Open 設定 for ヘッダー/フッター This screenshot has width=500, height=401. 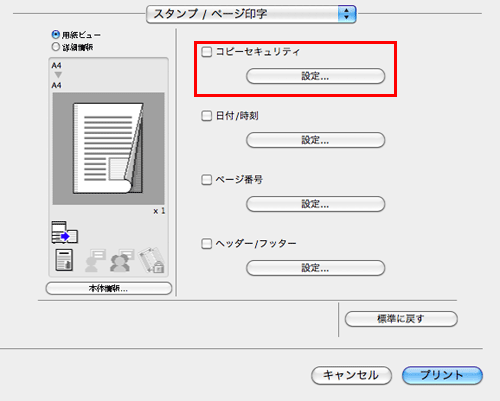(315, 268)
